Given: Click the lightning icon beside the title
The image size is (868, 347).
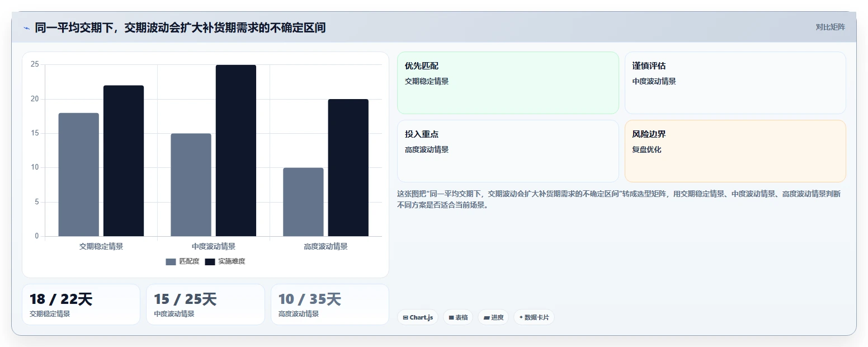Looking at the screenshot, I should (26, 28).
